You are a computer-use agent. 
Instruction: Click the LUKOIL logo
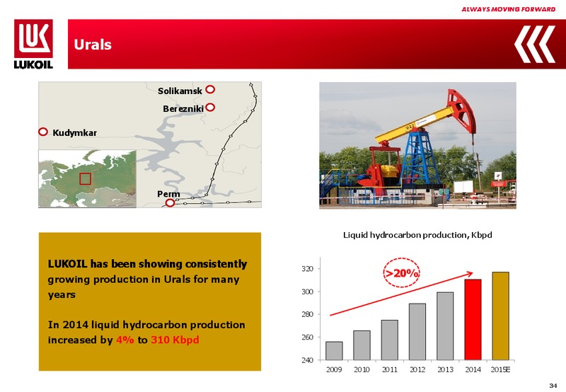pos(33,44)
